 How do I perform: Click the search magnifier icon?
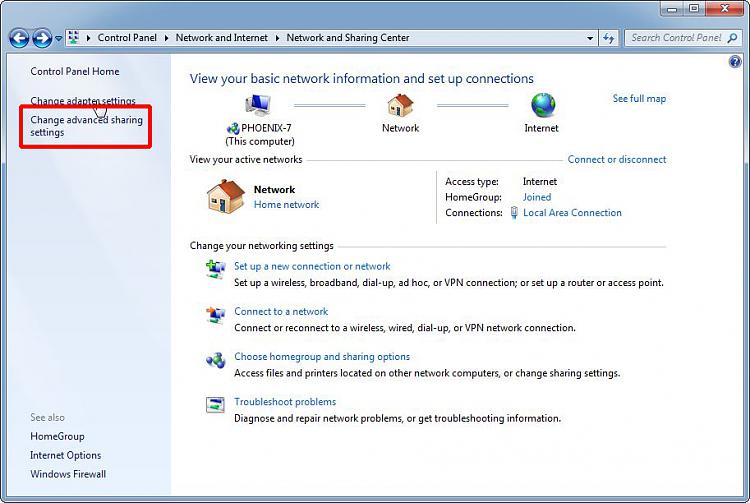click(x=732, y=38)
